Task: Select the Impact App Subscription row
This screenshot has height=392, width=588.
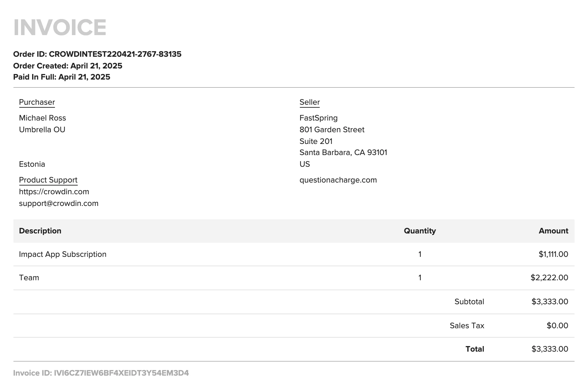Action: (63, 254)
